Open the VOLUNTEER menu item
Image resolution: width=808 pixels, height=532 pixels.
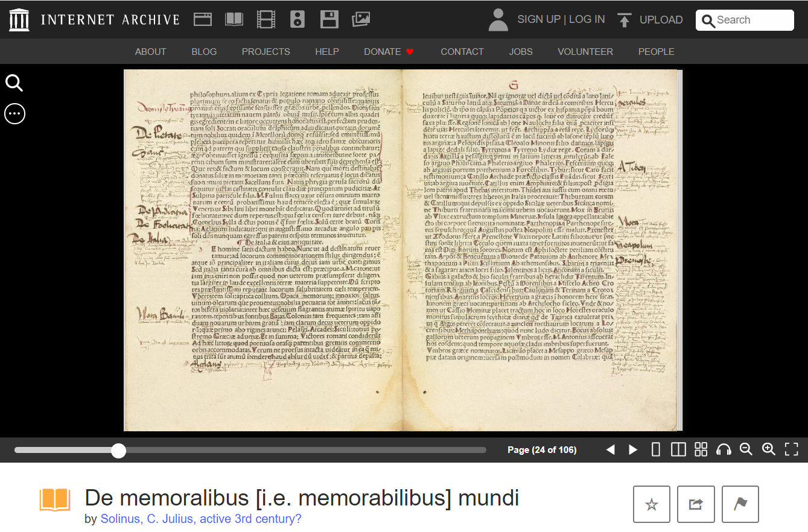pos(585,52)
